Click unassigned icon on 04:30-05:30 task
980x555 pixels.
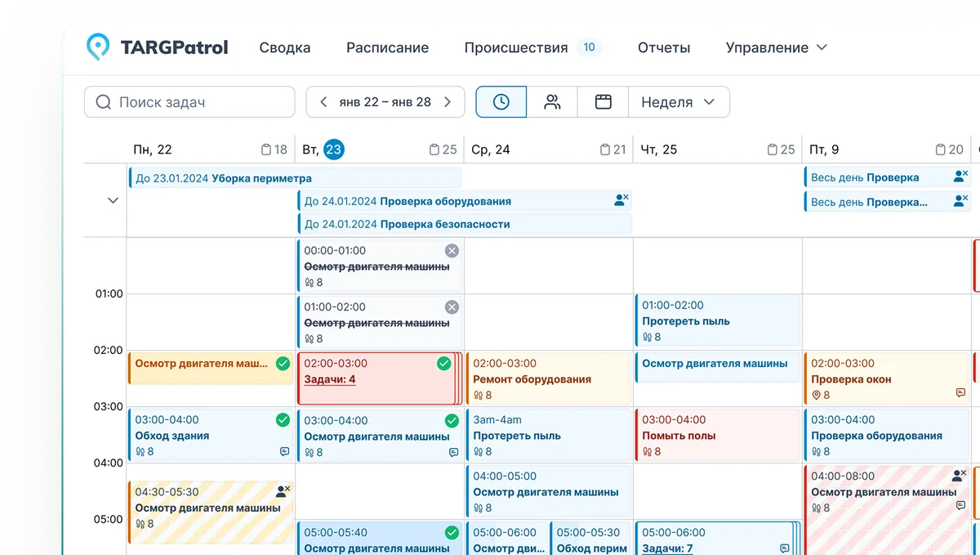click(x=283, y=491)
